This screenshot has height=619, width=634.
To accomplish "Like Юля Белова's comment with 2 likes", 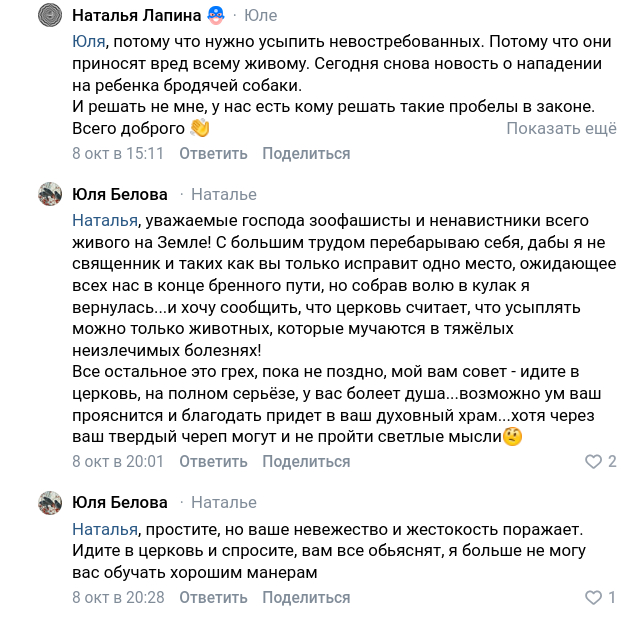I will 594,461.
